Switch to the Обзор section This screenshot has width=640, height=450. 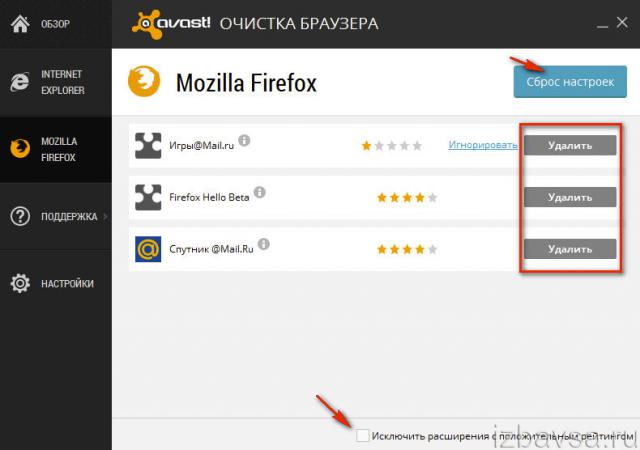[x=56, y=24]
